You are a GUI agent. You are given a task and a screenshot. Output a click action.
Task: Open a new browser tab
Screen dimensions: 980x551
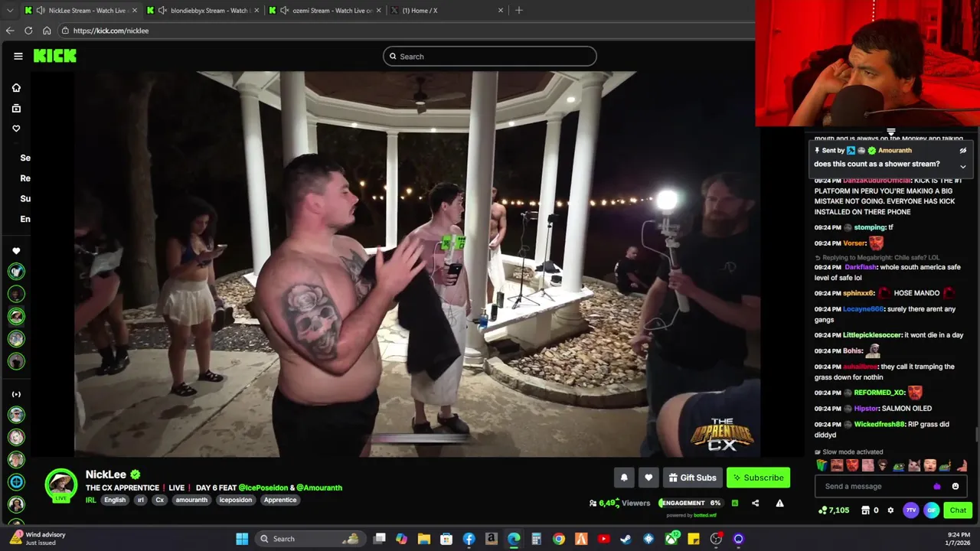[518, 11]
